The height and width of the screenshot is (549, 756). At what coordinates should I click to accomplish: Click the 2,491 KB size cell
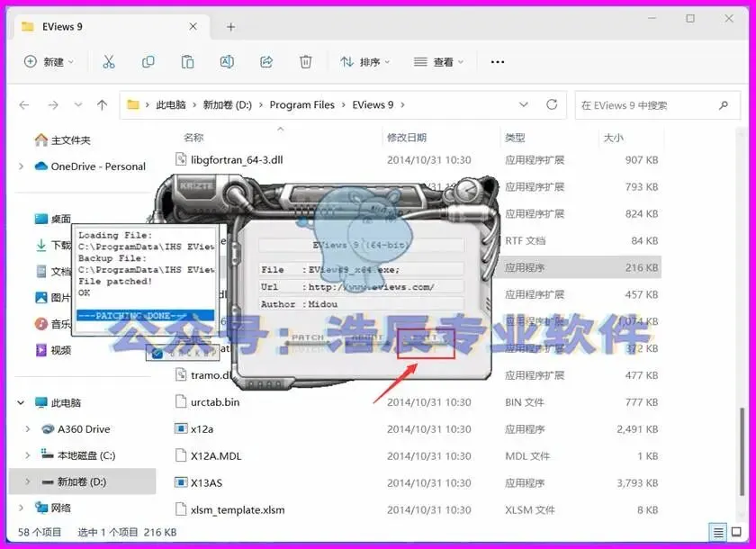coord(637,429)
